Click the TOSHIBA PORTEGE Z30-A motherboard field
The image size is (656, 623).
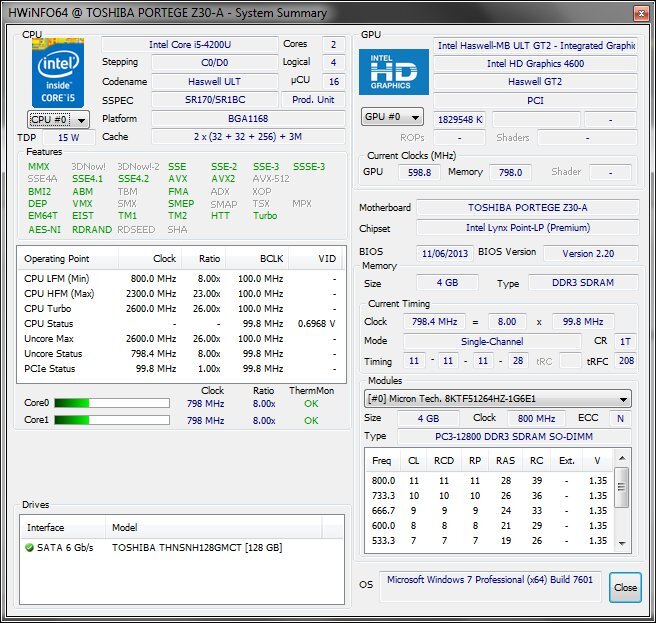(x=527, y=208)
